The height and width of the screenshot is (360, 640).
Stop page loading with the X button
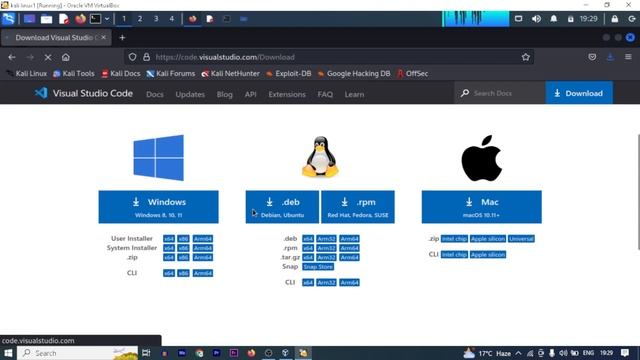tap(48, 57)
